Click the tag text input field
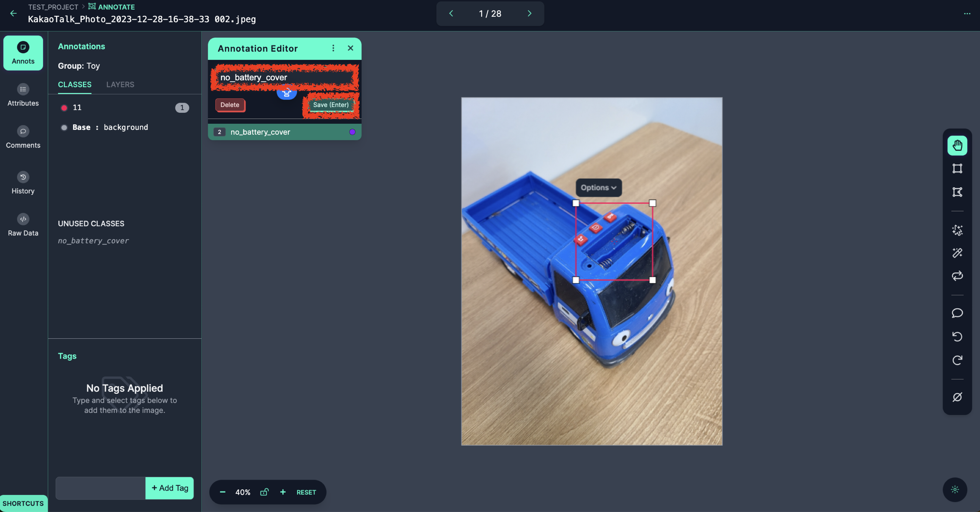Screen dimensions: 980x512 tap(101, 488)
